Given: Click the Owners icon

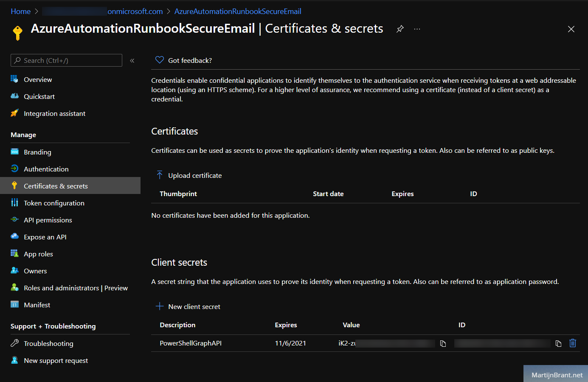Looking at the screenshot, I should [x=14, y=270].
